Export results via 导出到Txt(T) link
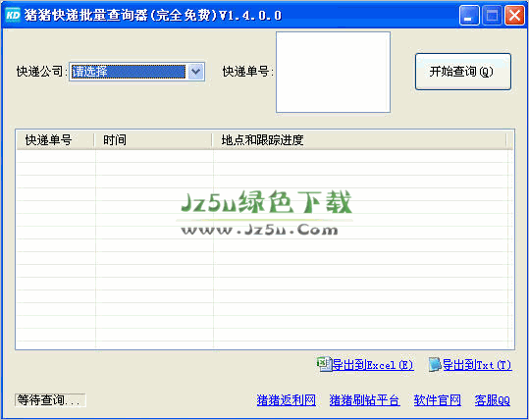The height and width of the screenshot is (420, 529). pyautogui.click(x=477, y=365)
